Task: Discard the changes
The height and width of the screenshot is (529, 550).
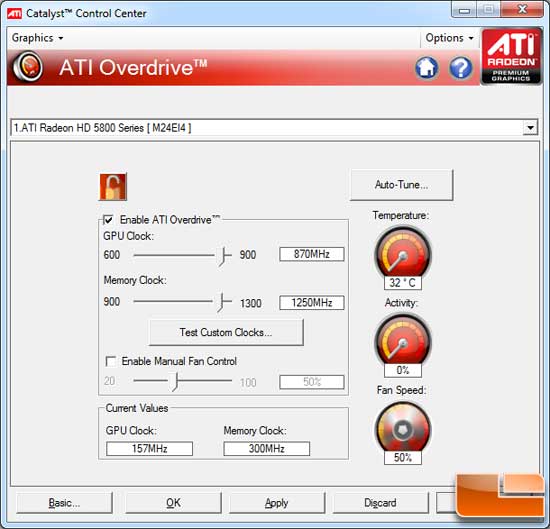Action: [380, 503]
